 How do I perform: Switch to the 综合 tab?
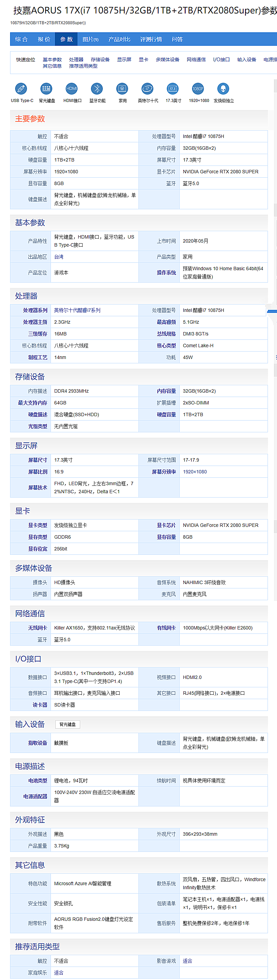(21, 39)
